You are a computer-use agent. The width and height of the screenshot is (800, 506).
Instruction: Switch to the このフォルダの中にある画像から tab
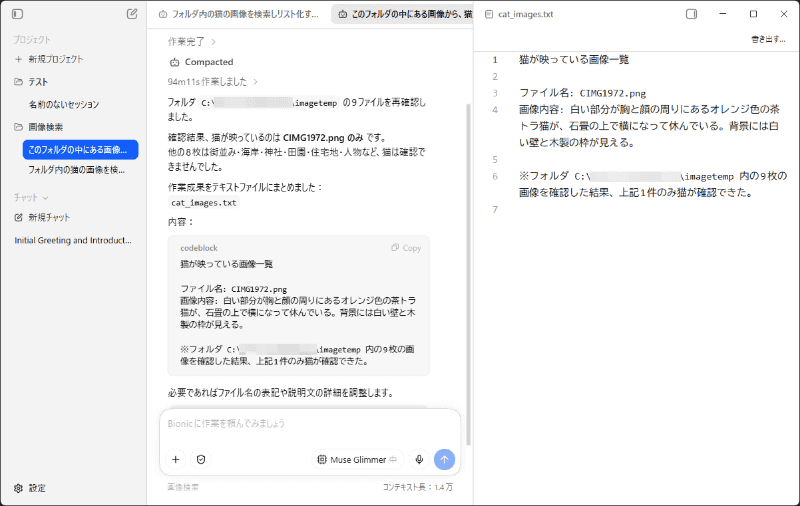(403, 14)
